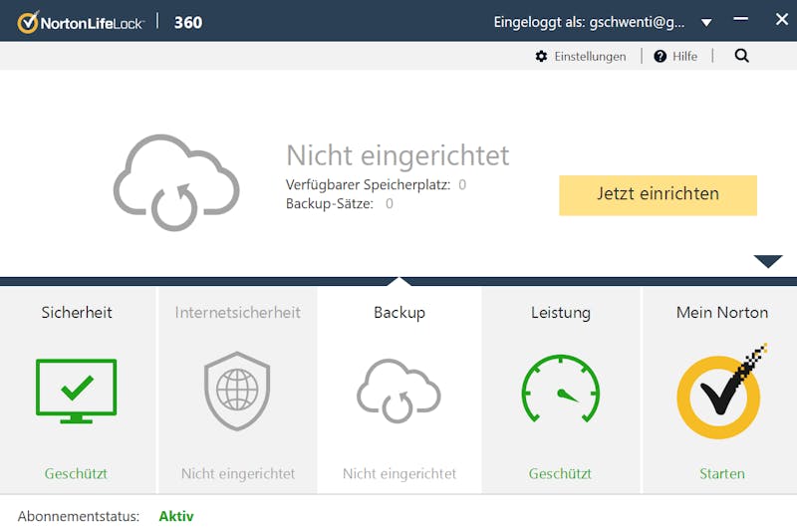
Task: Click the Abonnementstatus label
Action: pyautogui.click(x=79, y=516)
